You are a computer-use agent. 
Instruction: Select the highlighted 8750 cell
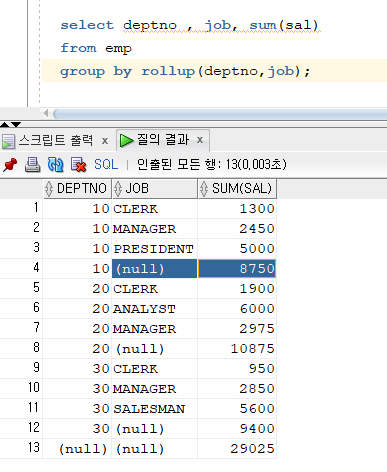point(237,269)
